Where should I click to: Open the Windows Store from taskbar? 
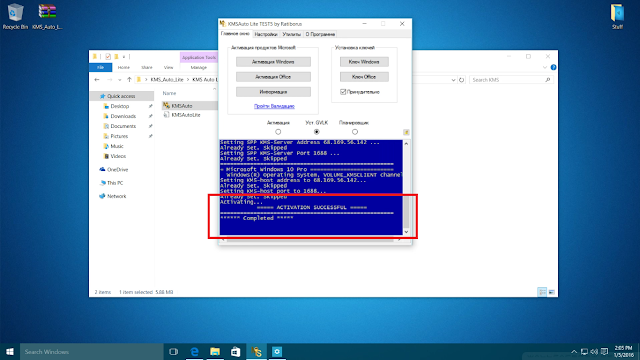(x=236, y=351)
